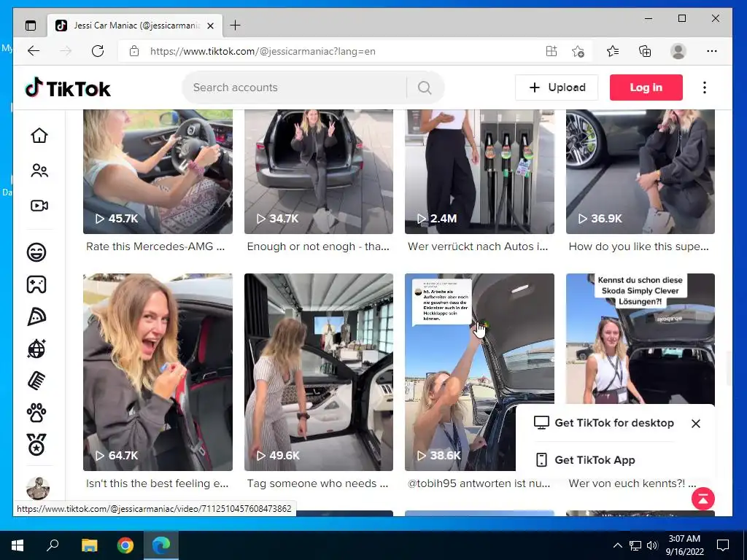747x560 pixels.
Task: Open tab actions menu icon
Action: [31, 26]
